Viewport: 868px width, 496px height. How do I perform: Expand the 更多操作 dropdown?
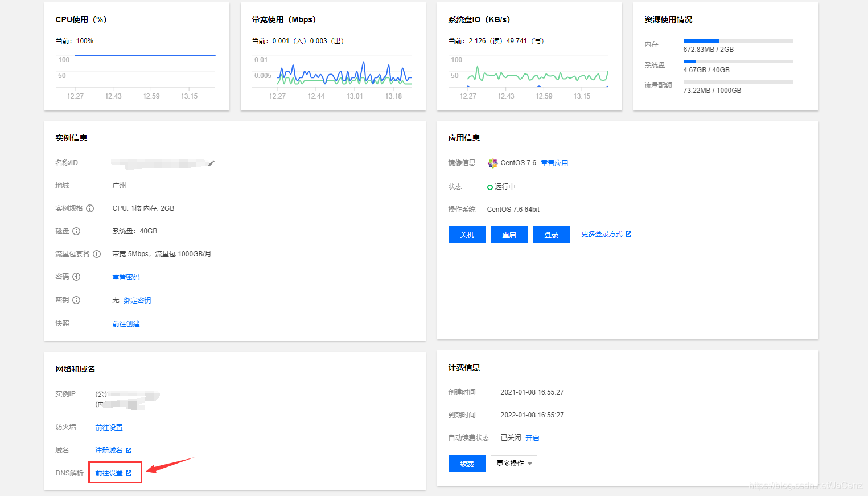pos(514,464)
